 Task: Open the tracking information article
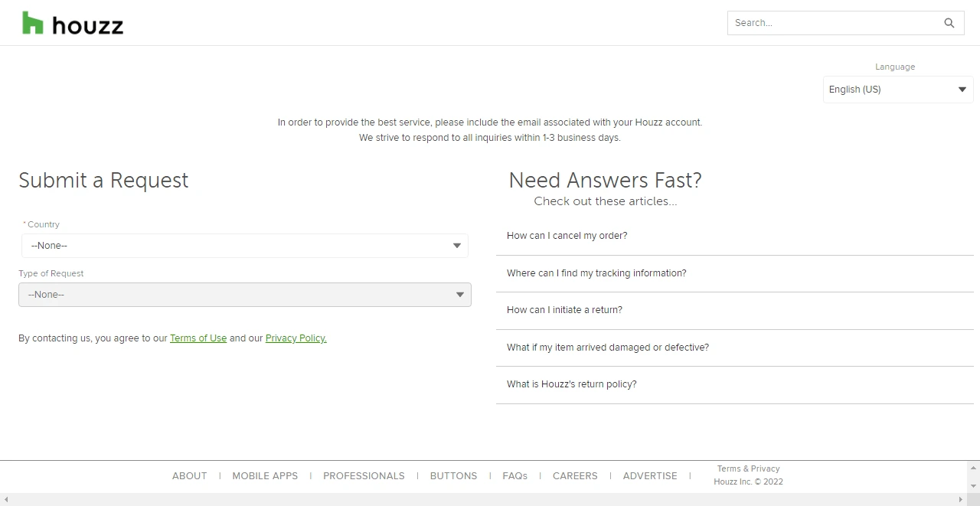point(596,273)
